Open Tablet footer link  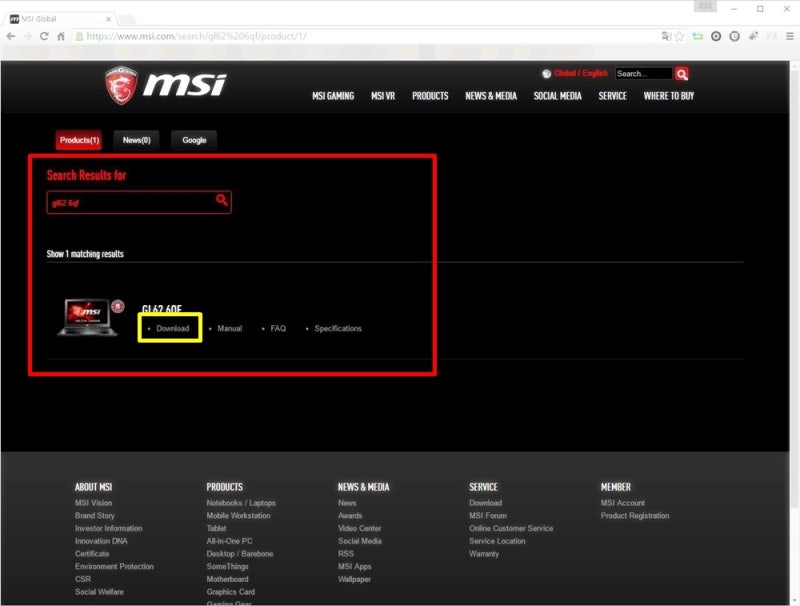(216, 528)
